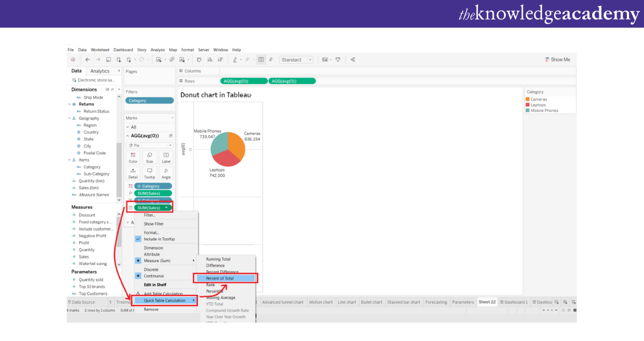
Task: Open the Tooltip marks card
Action: (x=149, y=174)
